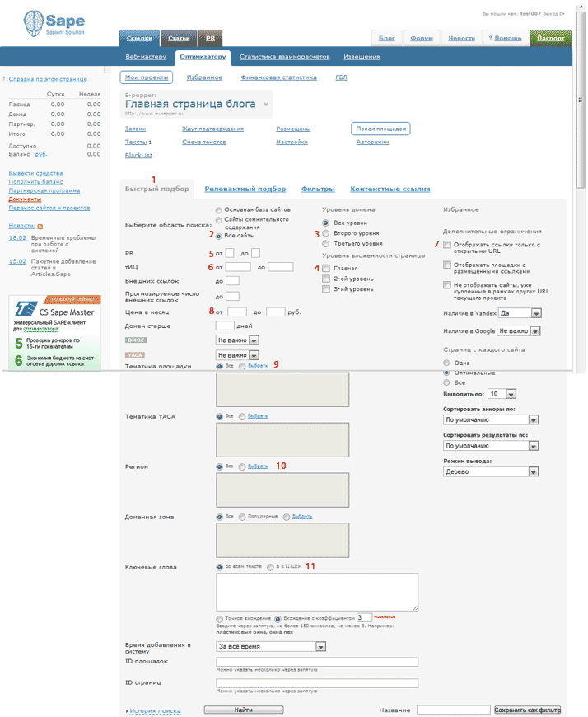Image resolution: width=588 pixels, height=717 pixels.
Task: Open Сортировать результаты по dropdown
Action: tap(491, 446)
